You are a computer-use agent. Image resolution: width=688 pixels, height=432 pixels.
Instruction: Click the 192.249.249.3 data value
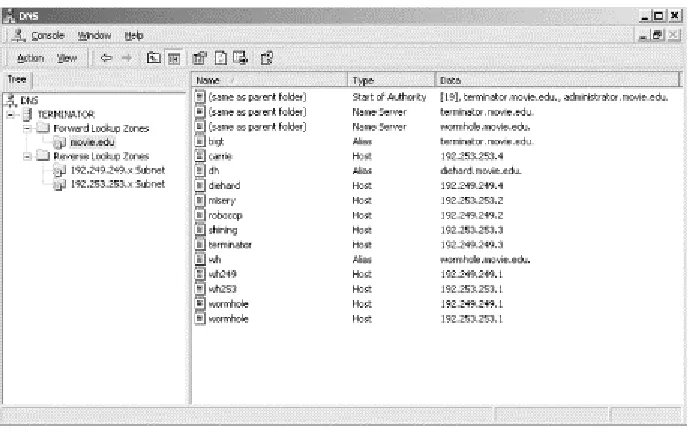[472, 245]
